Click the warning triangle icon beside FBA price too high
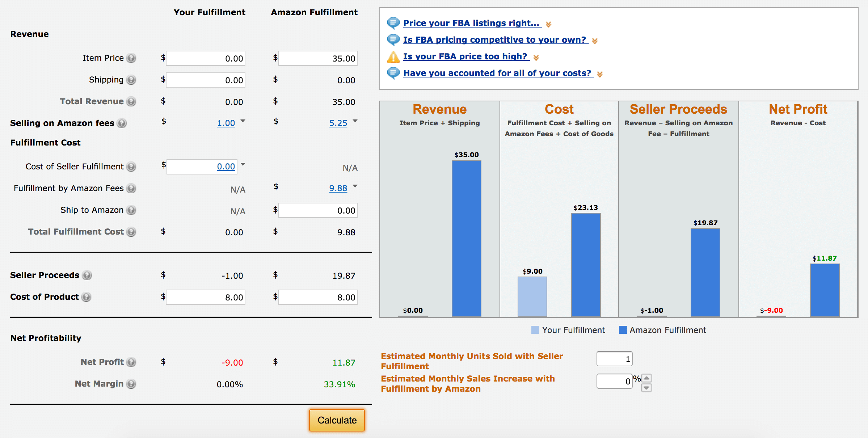868x438 pixels. [x=393, y=56]
